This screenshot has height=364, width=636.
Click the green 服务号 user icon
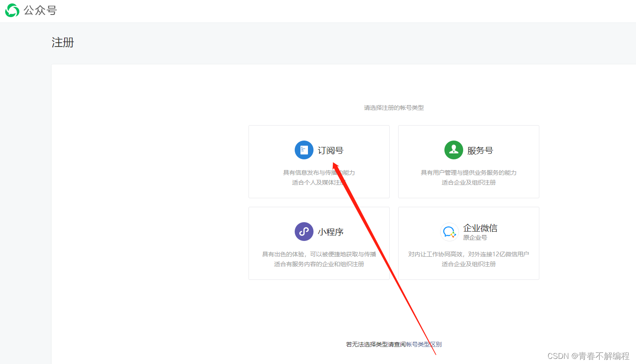coord(454,150)
